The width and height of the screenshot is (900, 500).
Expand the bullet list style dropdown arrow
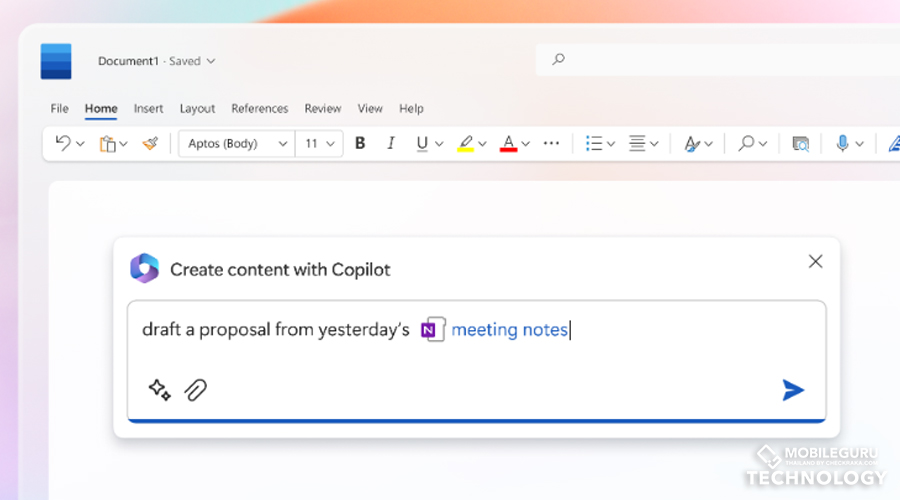(x=611, y=144)
